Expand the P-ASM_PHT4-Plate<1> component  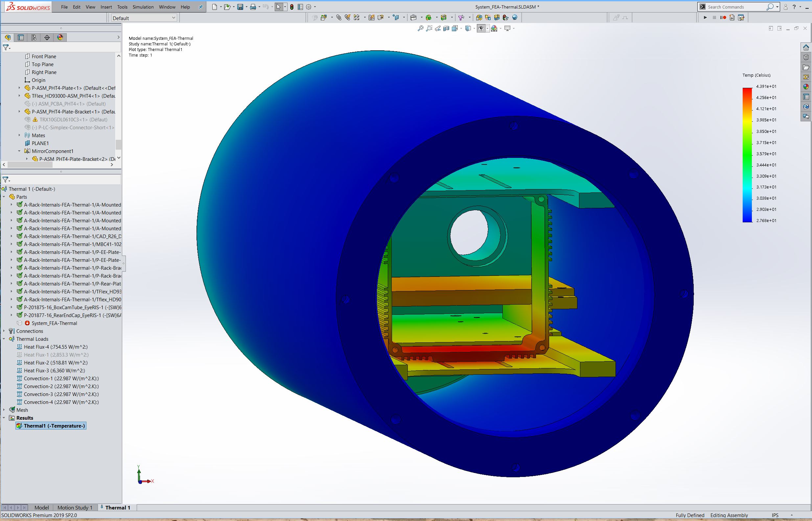(x=19, y=88)
